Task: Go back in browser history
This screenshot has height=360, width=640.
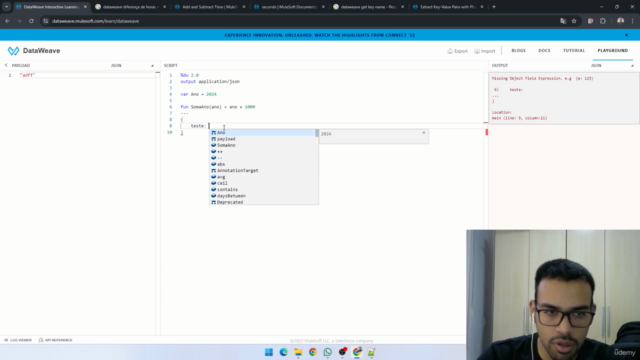Action: (7, 21)
